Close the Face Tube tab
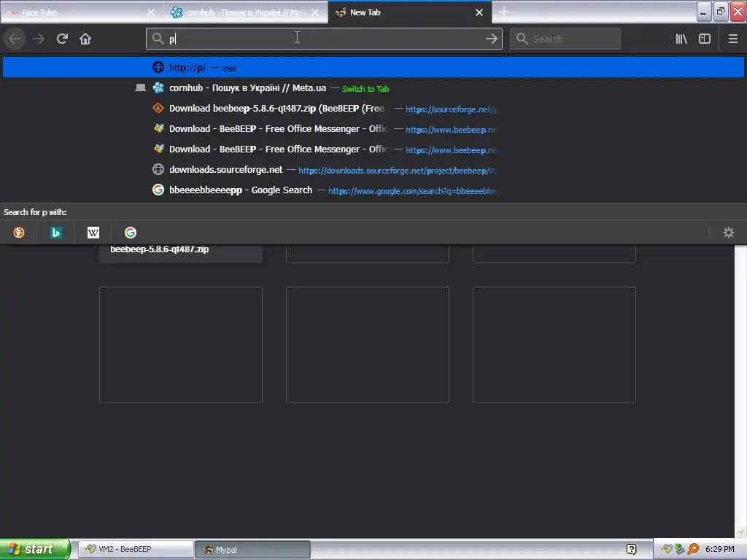The image size is (747, 560). [x=151, y=12]
